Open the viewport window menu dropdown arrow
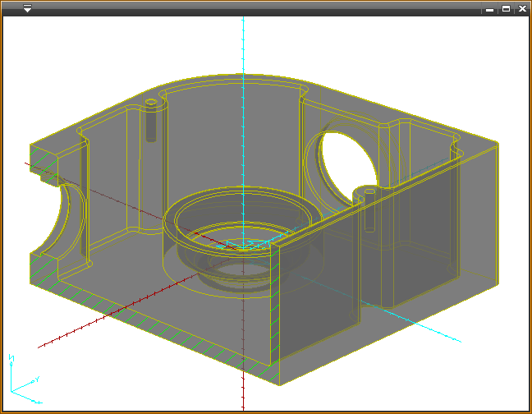Image resolution: width=532 pixels, height=414 pixels. tap(27, 8)
